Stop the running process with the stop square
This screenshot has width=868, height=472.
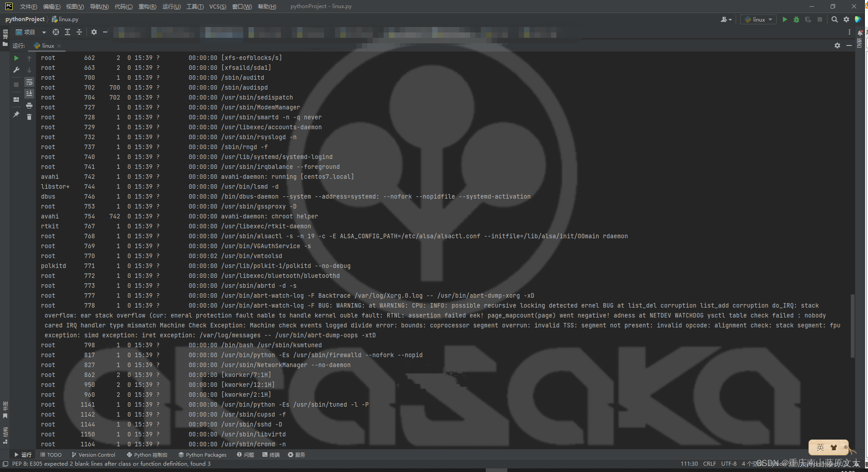click(x=820, y=20)
